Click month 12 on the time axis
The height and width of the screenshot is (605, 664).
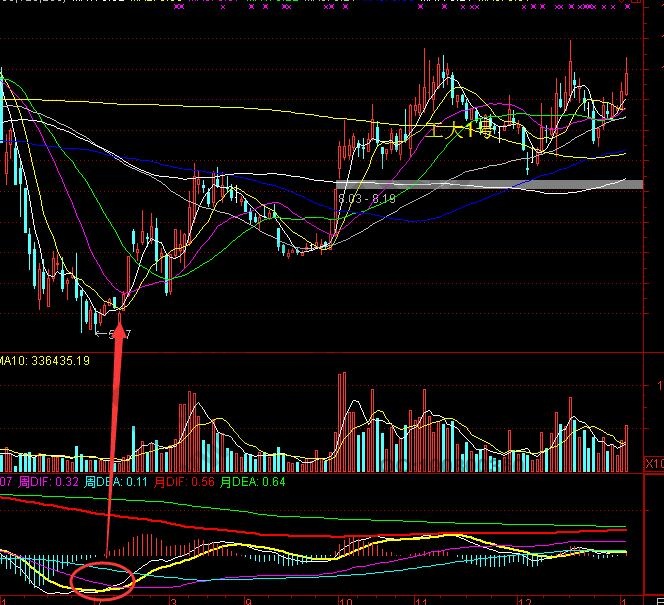pos(522,601)
